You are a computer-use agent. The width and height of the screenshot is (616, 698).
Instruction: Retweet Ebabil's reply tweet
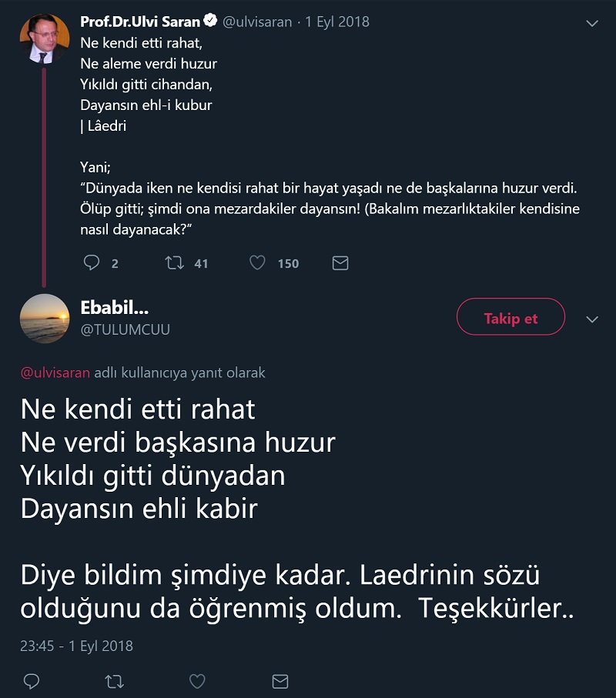pyautogui.click(x=114, y=681)
